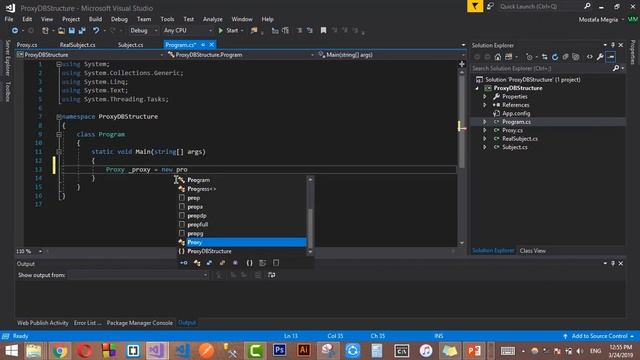Click the Open File folder icon
Image resolution: width=640 pixels, height=360 pixels.
(61, 31)
